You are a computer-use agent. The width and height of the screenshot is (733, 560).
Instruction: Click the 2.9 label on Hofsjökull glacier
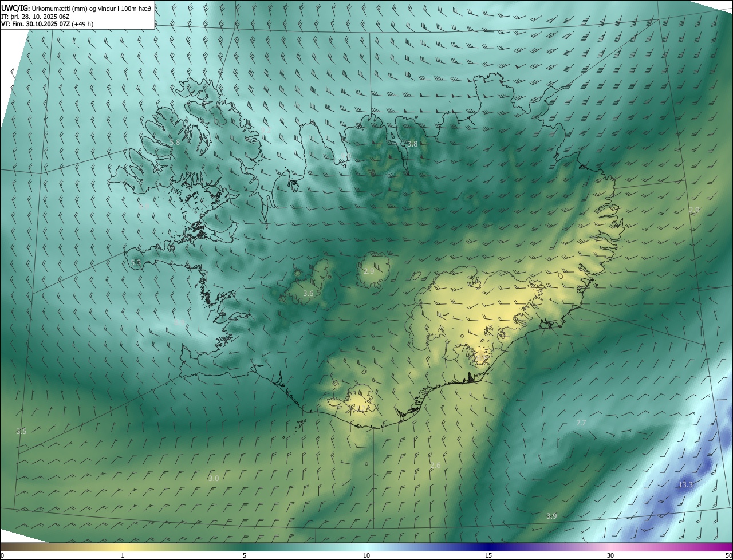pos(369,271)
